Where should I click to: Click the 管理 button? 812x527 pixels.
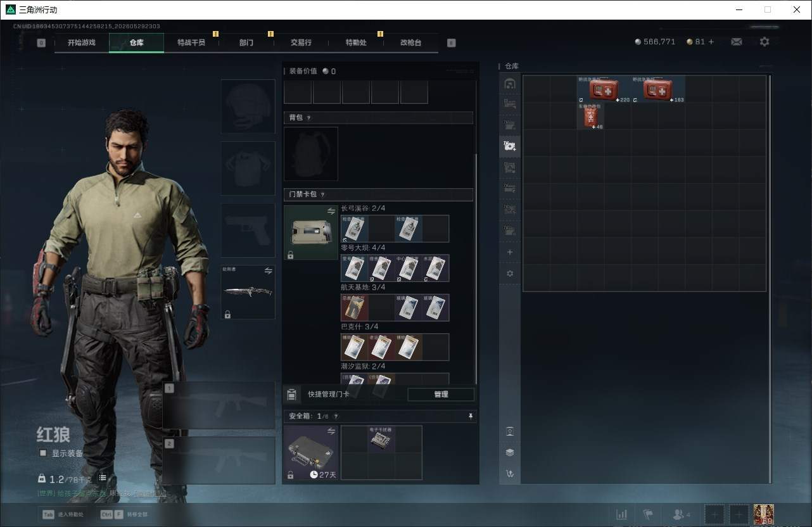click(441, 394)
